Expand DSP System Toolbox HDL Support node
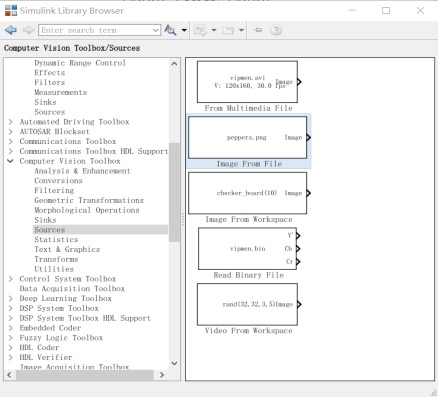Screen dimensions: 438x397 click(11, 318)
